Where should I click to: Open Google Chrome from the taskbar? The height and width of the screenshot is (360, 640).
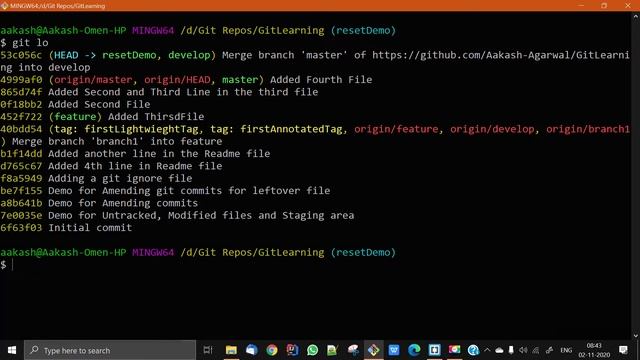point(272,350)
